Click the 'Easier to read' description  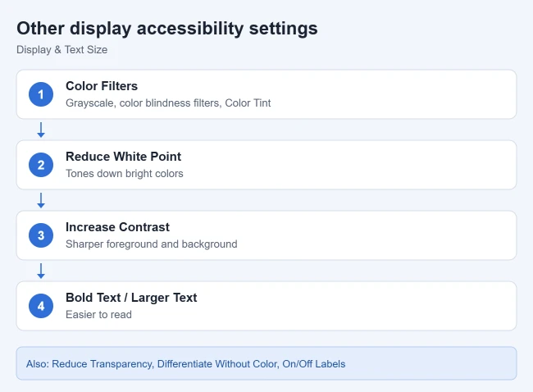98,315
